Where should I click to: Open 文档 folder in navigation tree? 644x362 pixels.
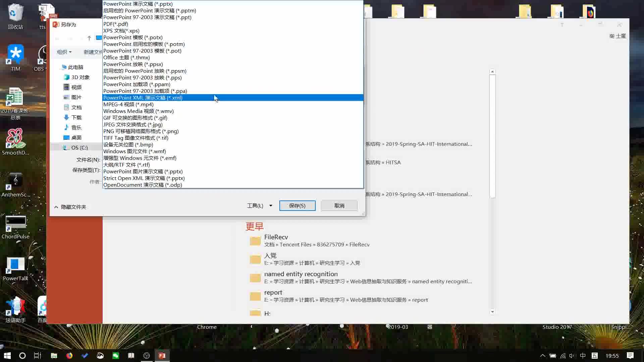point(73,107)
